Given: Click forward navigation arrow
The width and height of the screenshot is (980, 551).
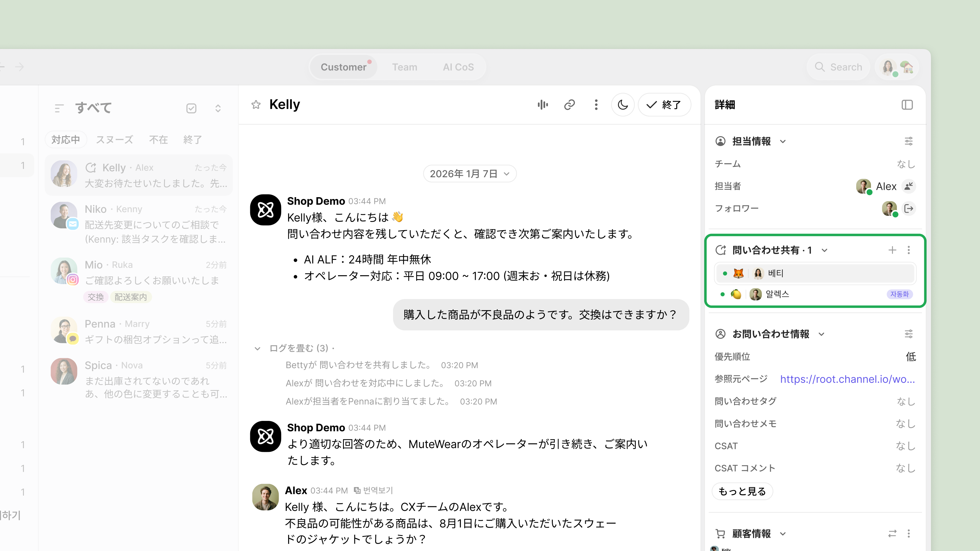Looking at the screenshot, I should (x=19, y=67).
